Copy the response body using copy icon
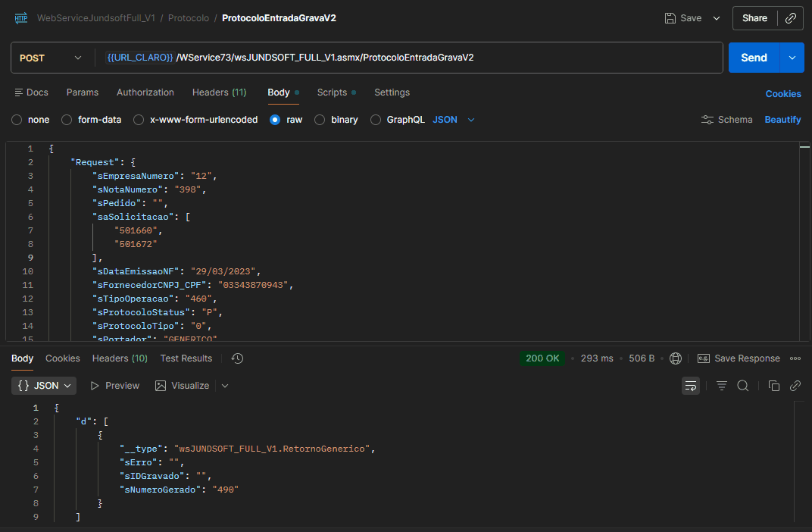The height and width of the screenshot is (532, 812). pos(773,386)
